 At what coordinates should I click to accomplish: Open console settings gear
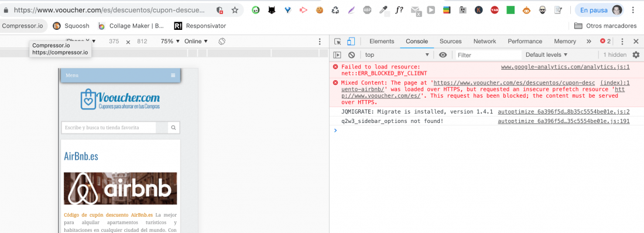(636, 54)
